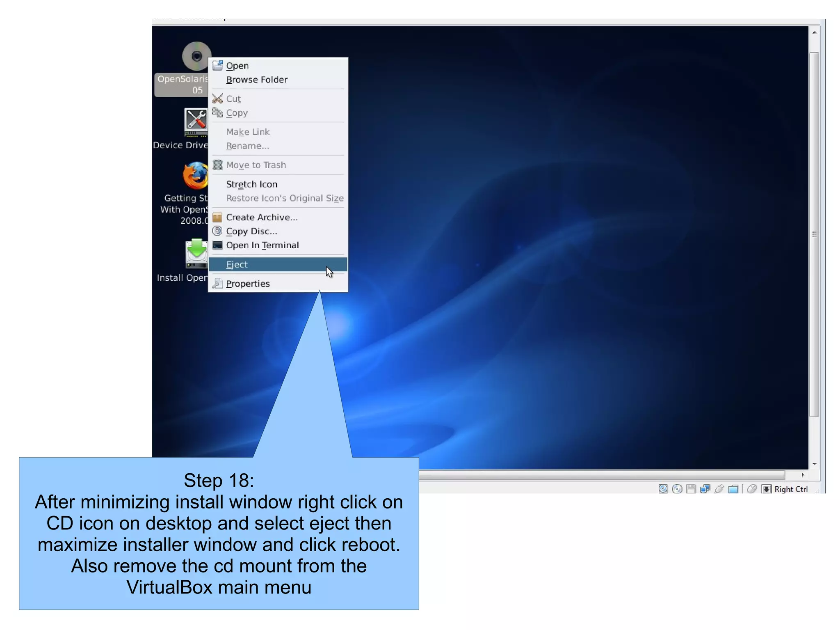Click the Cut menu entry
The height and width of the screenshot is (630, 840).
tap(278, 99)
